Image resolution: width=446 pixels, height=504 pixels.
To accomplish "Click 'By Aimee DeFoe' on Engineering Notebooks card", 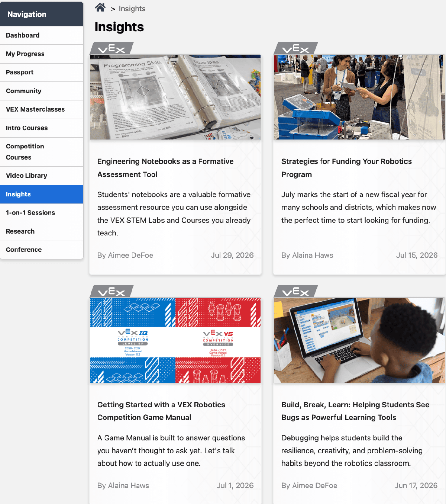I will 125,255.
